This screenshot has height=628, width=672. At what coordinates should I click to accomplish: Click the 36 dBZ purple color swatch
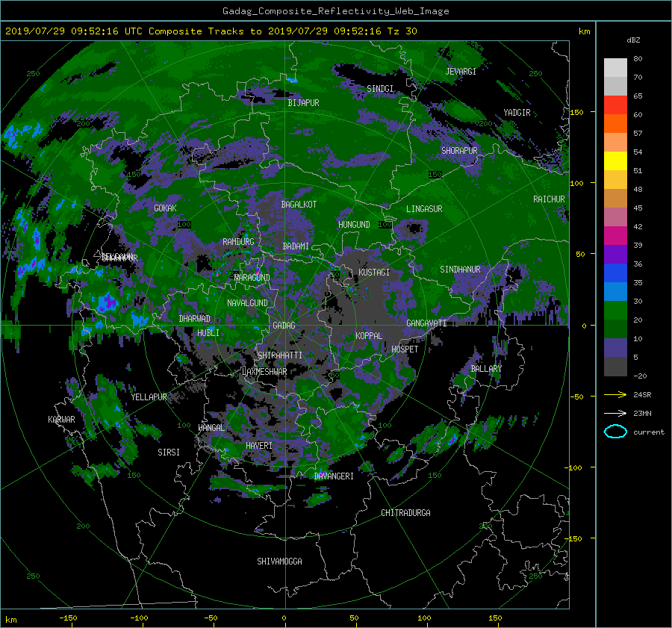pyautogui.click(x=615, y=254)
